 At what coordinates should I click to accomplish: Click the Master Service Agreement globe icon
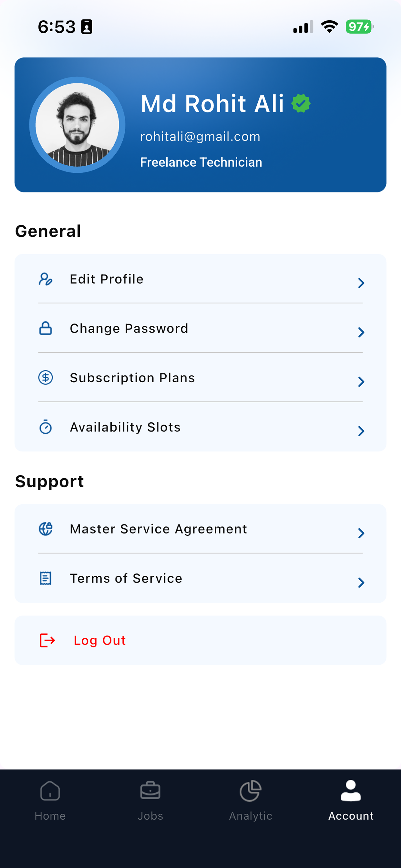46,529
